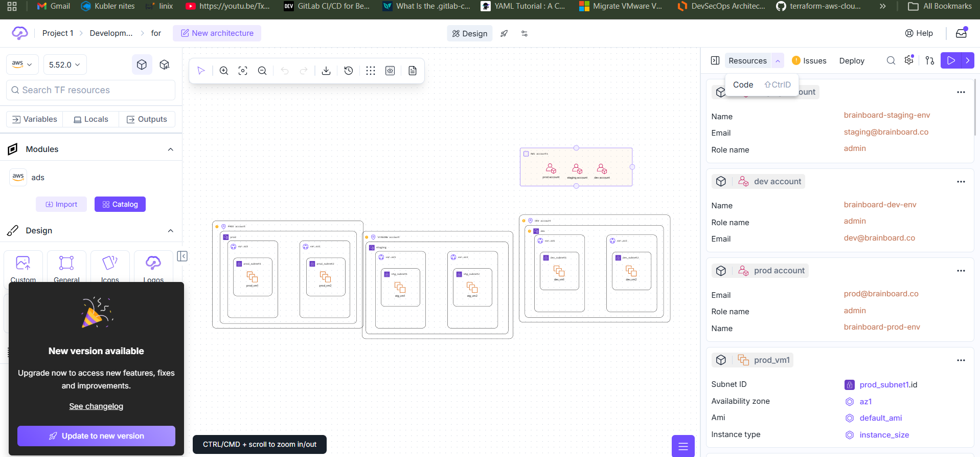Expand the run options arrow

point(968,60)
